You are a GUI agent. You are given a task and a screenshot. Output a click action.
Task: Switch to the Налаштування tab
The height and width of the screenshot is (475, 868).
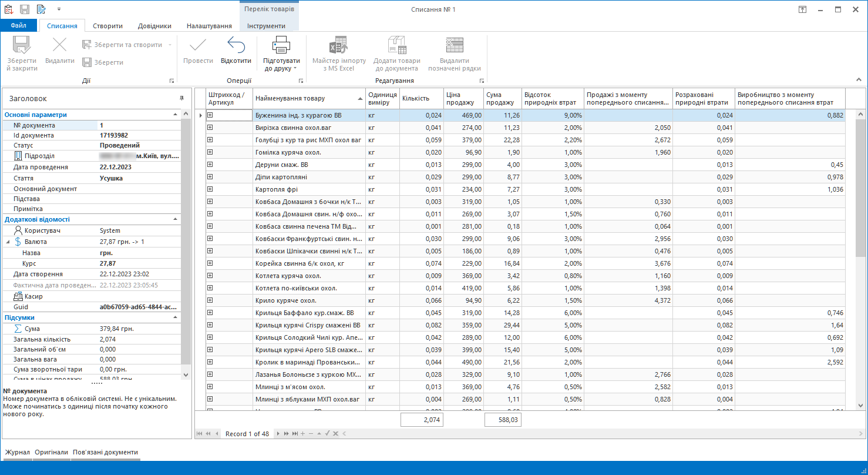coord(209,26)
